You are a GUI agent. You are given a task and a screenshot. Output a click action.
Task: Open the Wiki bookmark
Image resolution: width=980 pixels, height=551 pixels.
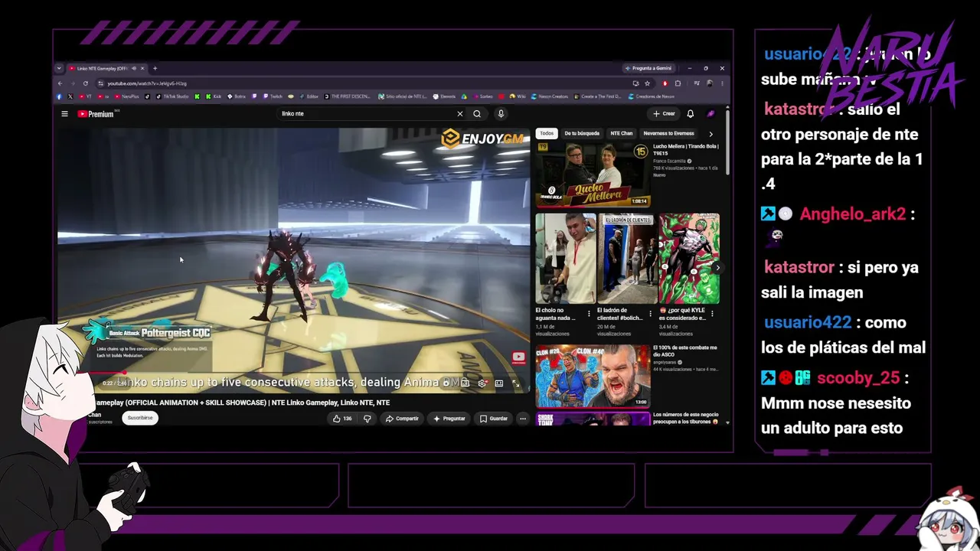518,96
